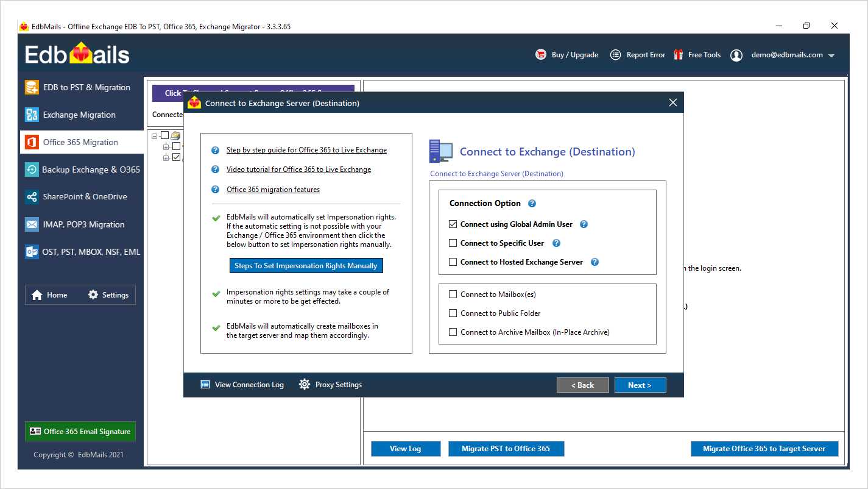Click help icon next to Hosted Exchange Server
868x489 pixels.
click(595, 262)
